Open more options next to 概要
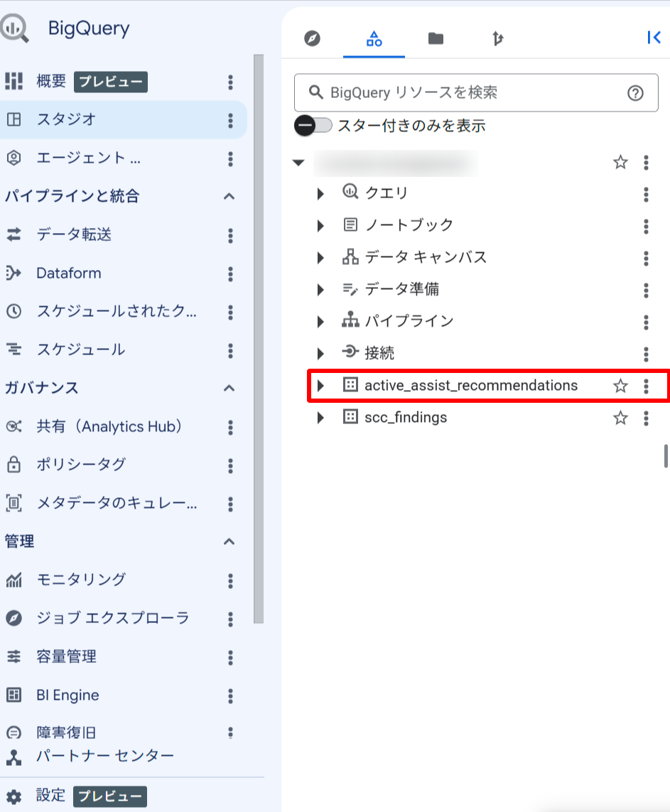Screen dimensions: 670x812 tap(230, 82)
